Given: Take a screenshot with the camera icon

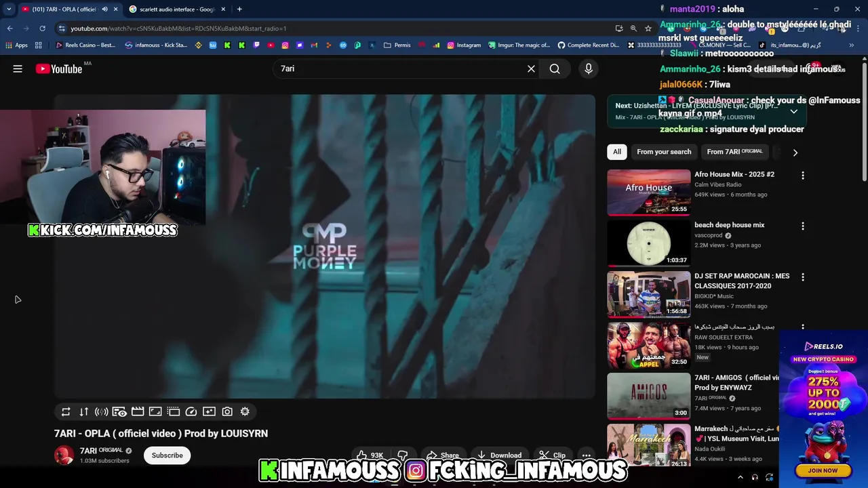Looking at the screenshot, I should 227,411.
